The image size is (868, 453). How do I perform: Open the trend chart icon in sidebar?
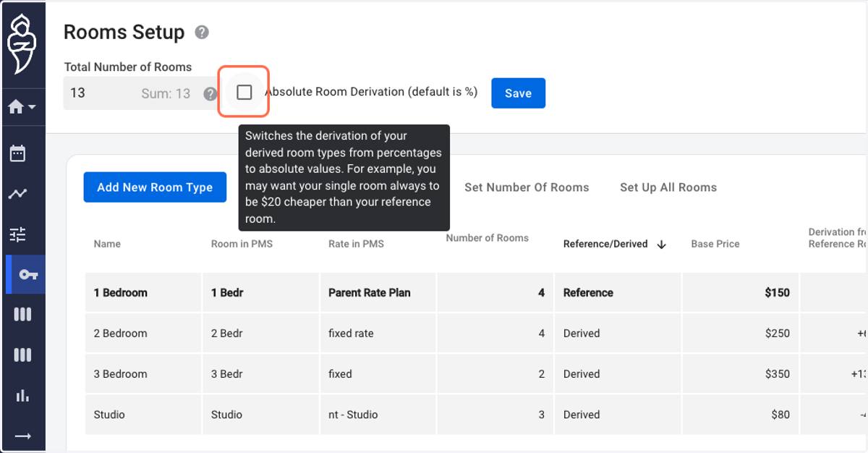pyautogui.click(x=17, y=194)
